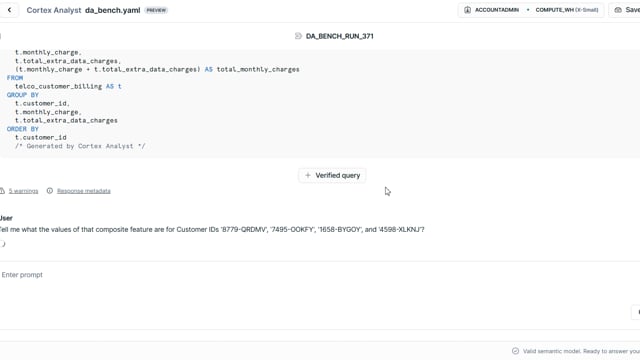Viewport: 640px width, 360px height.
Task: Open the Response metadata link
Action: (84, 191)
